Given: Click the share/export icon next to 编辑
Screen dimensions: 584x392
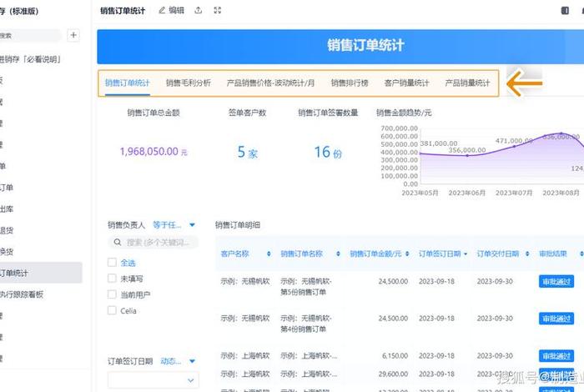Looking at the screenshot, I should tap(199, 10).
